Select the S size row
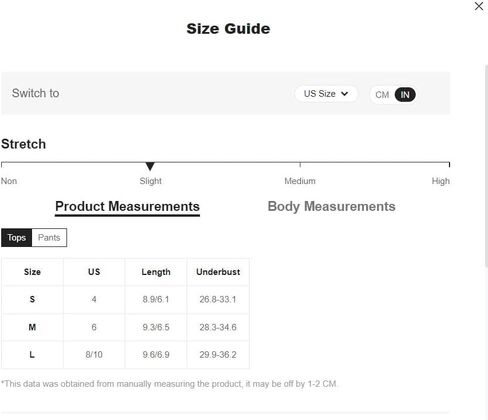The image size is (488, 420). [x=125, y=299]
